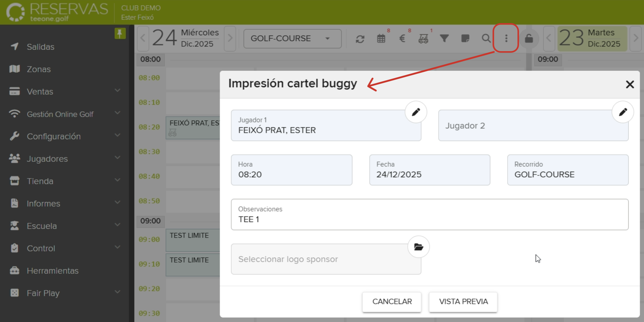Select Salidas in the sidebar
The image size is (644, 322).
point(40,47)
